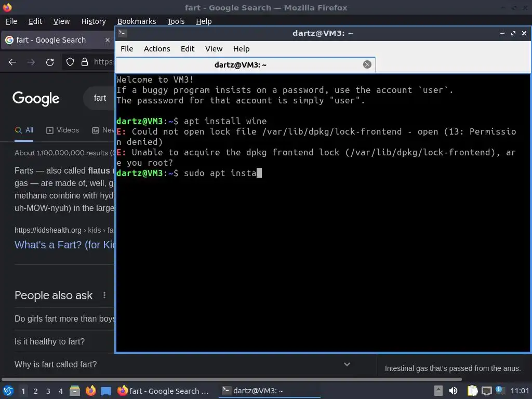Screen dimensions: 532x399
Task: Select the dartz@VM3 terminal tab
Action: [x=246, y=65]
